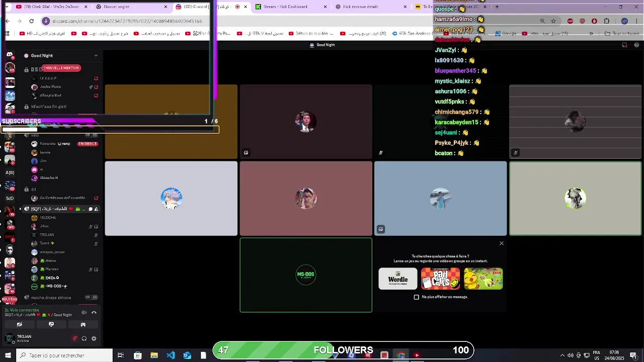Select user Jins in valo channel
This screenshot has height=362, width=644.
click(x=43, y=161)
